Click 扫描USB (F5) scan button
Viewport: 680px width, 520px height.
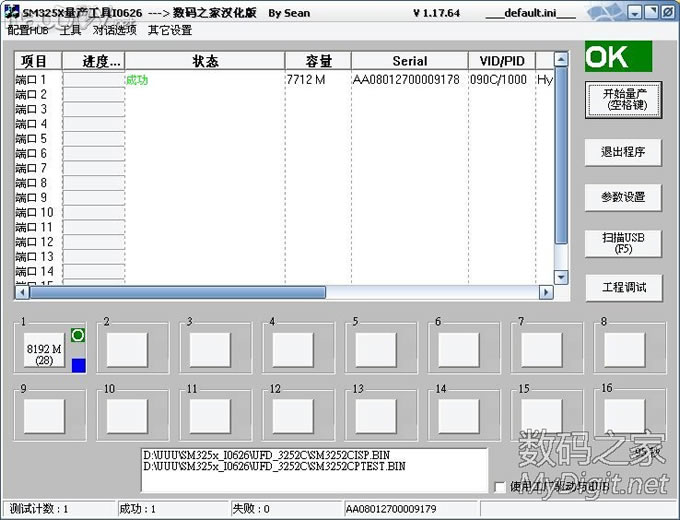(x=622, y=243)
